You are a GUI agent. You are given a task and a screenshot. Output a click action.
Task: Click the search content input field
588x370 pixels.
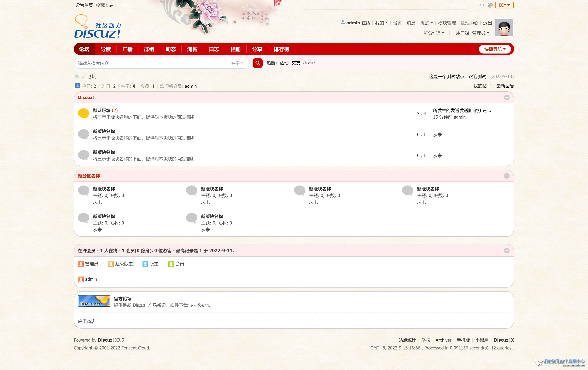[151, 63]
